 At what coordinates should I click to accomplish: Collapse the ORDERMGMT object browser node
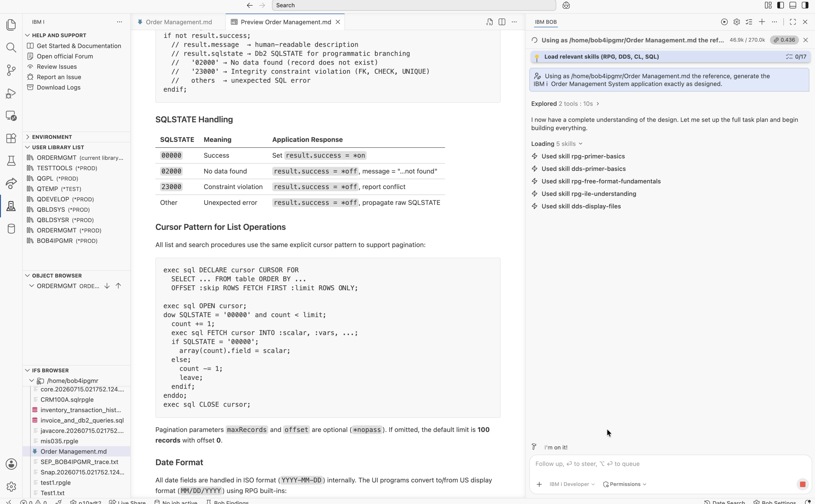31,286
